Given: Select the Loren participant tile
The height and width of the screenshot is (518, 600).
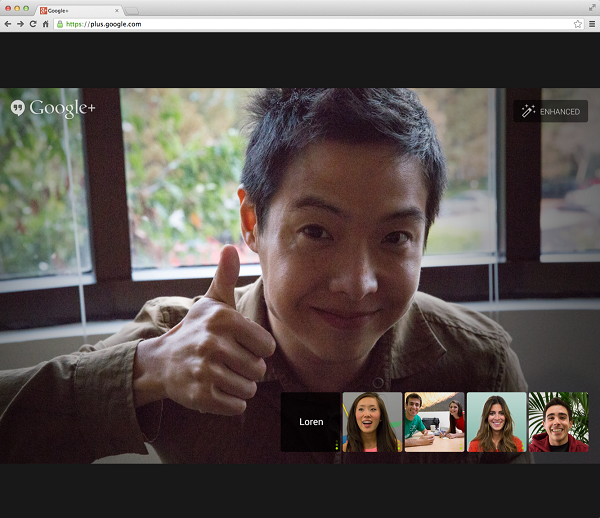Looking at the screenshot, I should (x=311, y=422).
